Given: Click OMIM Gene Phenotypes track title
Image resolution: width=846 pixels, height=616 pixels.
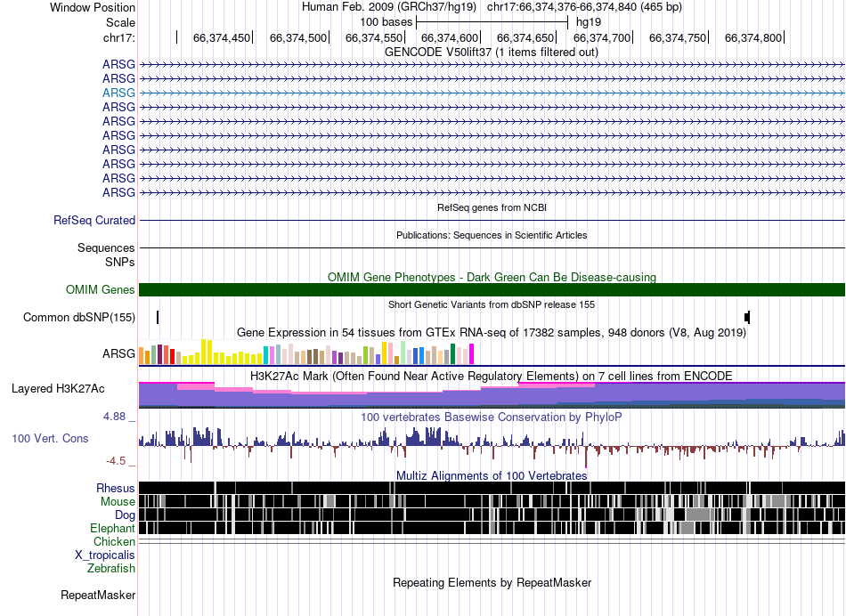Looking at the screenshot, I should pos(492,277).
